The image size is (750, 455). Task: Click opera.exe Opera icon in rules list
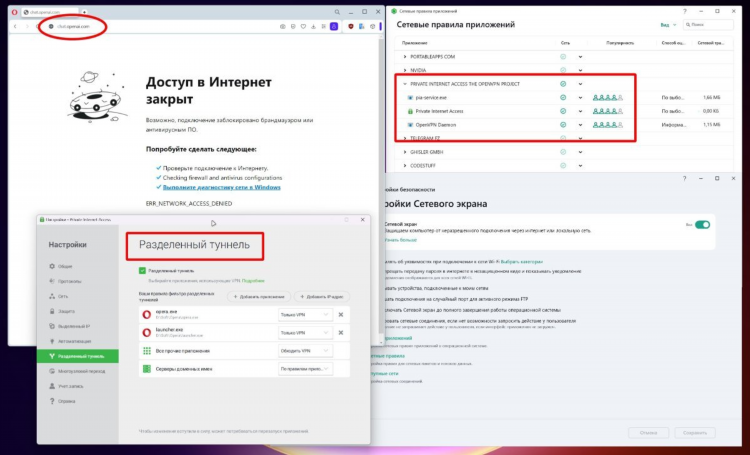(147, 314)
